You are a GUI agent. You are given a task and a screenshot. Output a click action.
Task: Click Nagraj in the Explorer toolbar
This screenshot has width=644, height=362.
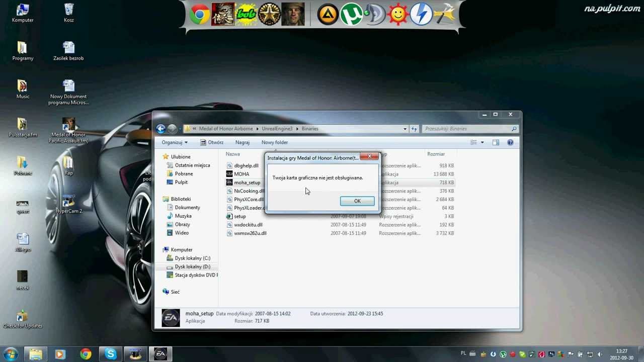242,142
